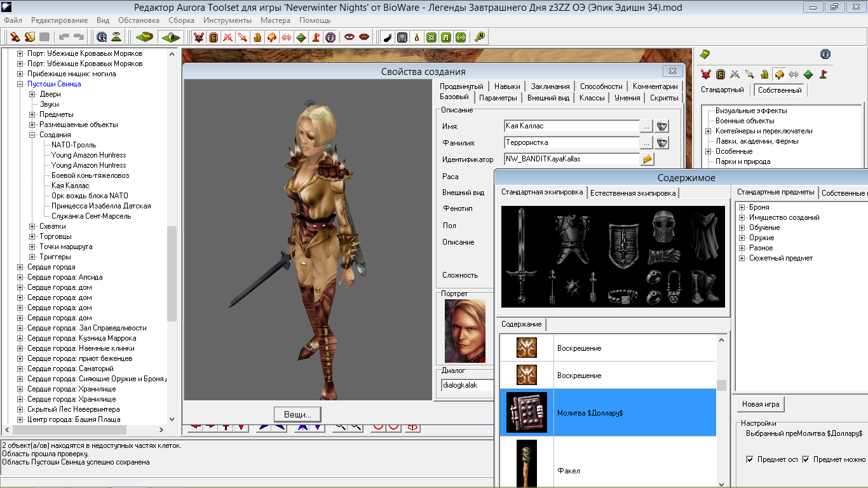
Task: Select the green diamond trigger icon in top toolbar
Action: click(301, 37)
